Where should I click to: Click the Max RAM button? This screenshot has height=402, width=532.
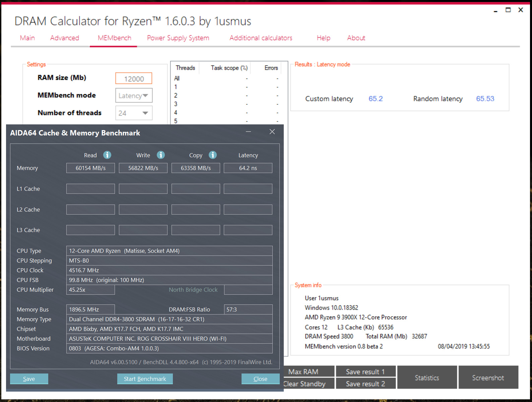pyautogui.click(x=309, y=371)
